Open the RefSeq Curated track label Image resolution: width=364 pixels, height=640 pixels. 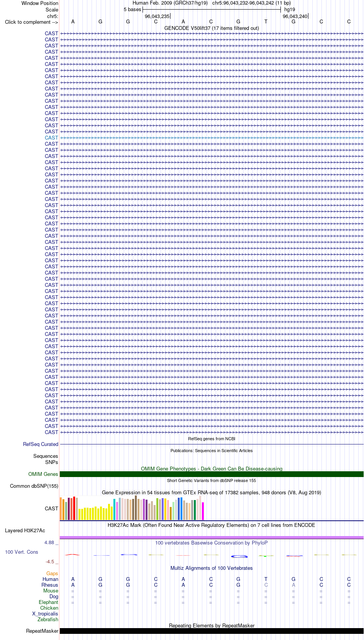[41, 444]
